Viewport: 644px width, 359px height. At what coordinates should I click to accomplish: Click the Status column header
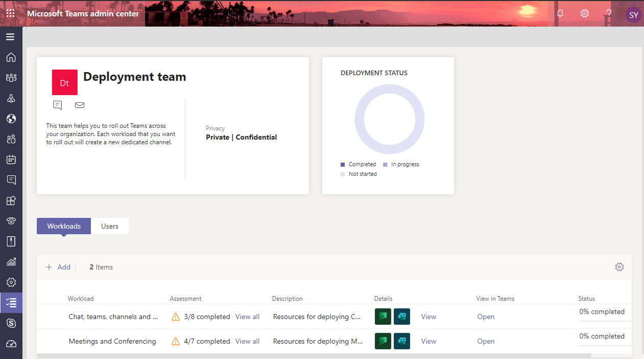pos(586,299)
